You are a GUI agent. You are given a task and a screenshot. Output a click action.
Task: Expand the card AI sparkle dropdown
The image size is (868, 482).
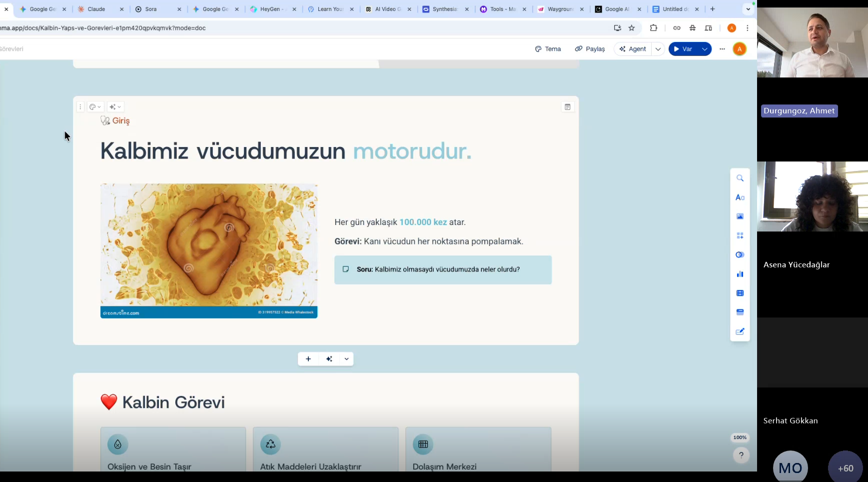tap(115, 107)
